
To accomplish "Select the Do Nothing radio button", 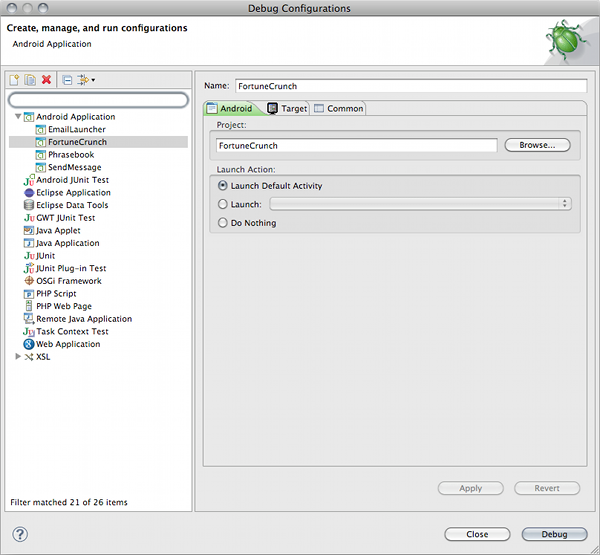I will coord(222,222).
